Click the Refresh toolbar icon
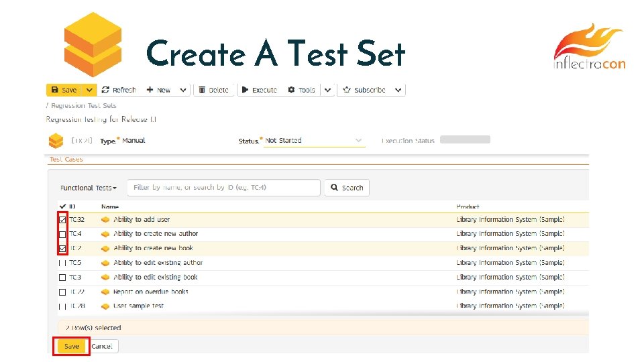 point(107,90)
